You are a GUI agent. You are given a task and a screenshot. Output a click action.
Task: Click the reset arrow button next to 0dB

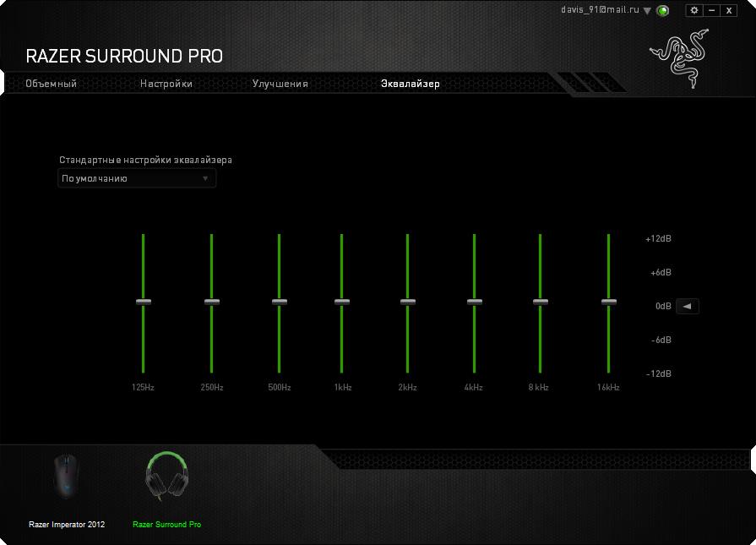(687, 306)
